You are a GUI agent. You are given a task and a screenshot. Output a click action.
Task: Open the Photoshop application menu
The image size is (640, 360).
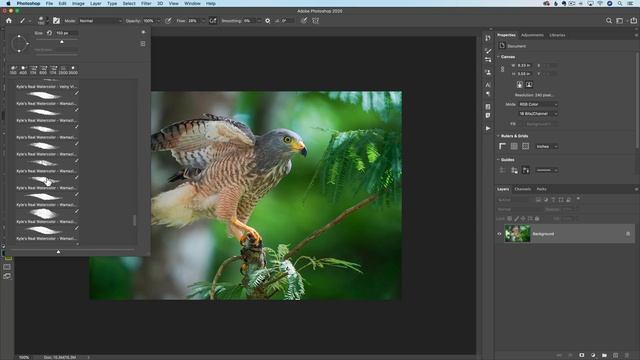(x=28, y=3)
